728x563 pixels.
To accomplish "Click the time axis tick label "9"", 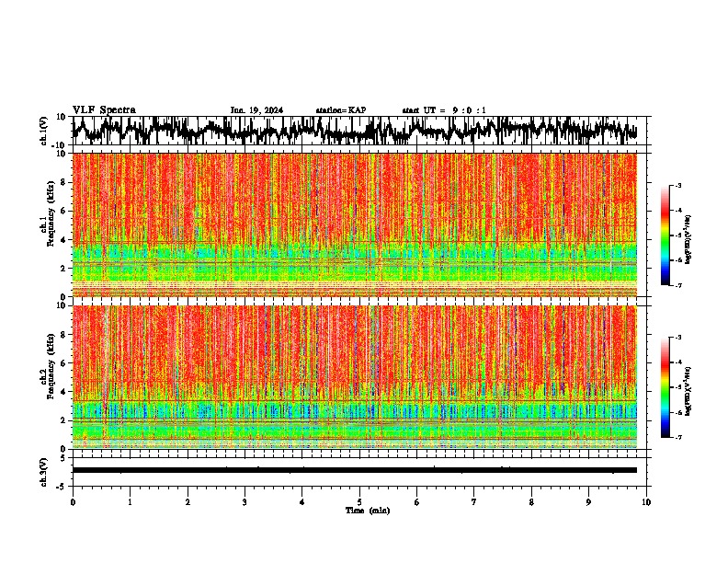I will 588,502.
